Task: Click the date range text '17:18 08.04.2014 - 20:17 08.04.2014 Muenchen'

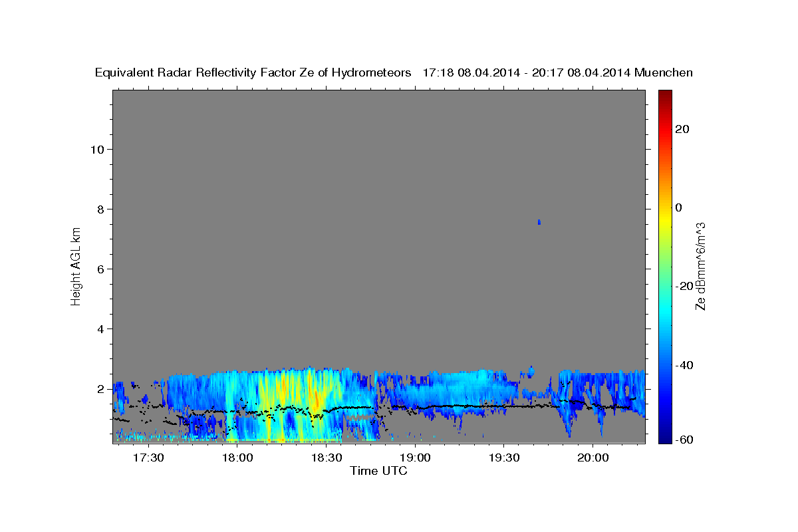Action: click(x=558, y=72)
